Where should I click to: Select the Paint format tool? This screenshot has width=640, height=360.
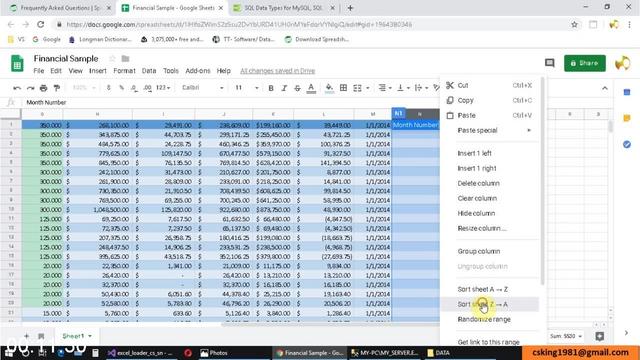pos(57,88)
